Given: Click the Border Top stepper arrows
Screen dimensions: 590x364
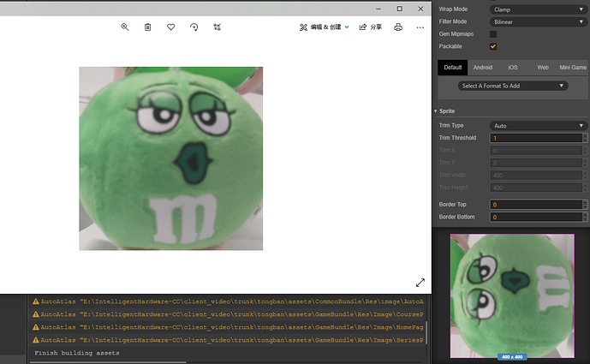Looking at the screenshot, I should (585, 205).
